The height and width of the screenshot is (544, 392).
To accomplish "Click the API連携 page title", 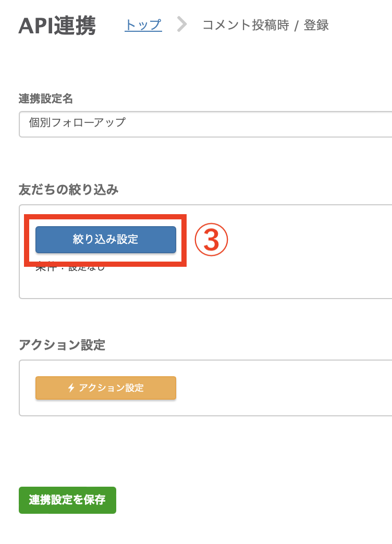I will click(57, 26).
